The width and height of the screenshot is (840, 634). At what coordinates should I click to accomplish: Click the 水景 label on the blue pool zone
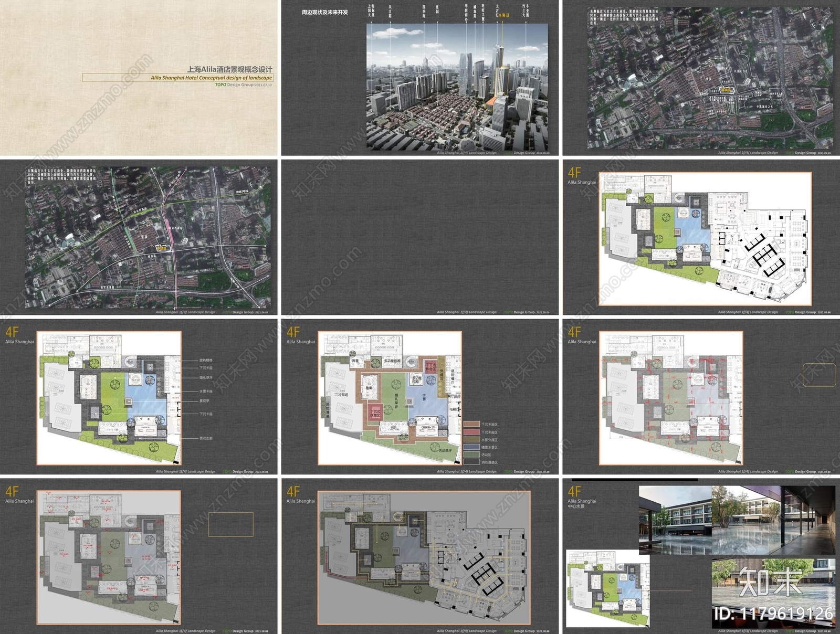(424, 397)
